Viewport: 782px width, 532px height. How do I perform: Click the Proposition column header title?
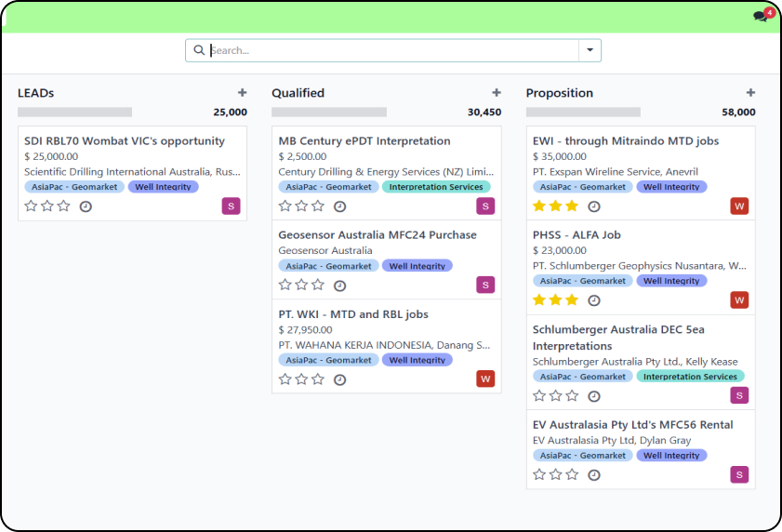click(559, 93)
